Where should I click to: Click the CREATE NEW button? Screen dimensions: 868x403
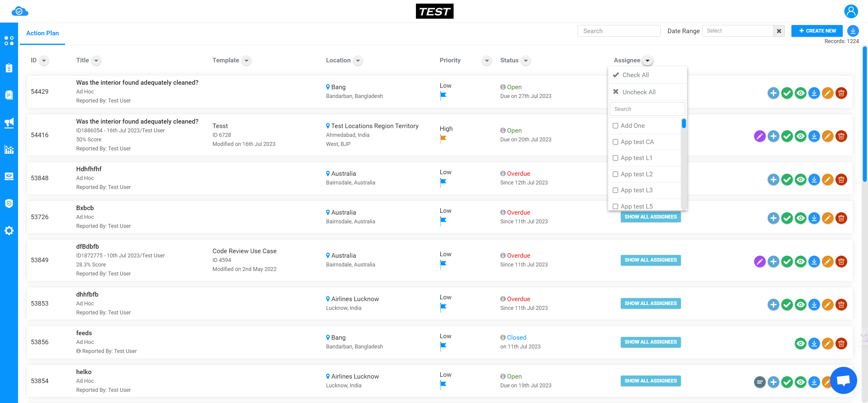[817, 30]
